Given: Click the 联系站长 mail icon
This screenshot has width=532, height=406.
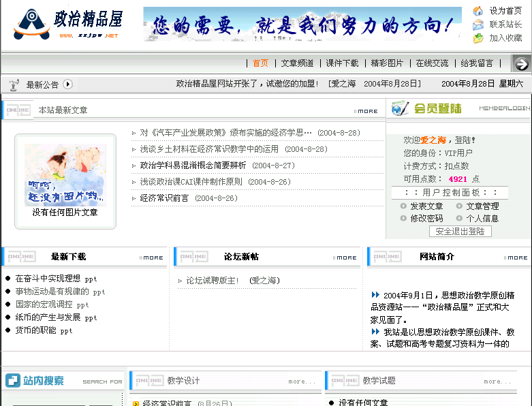Looking at the screenshot, I should [478, 25].
